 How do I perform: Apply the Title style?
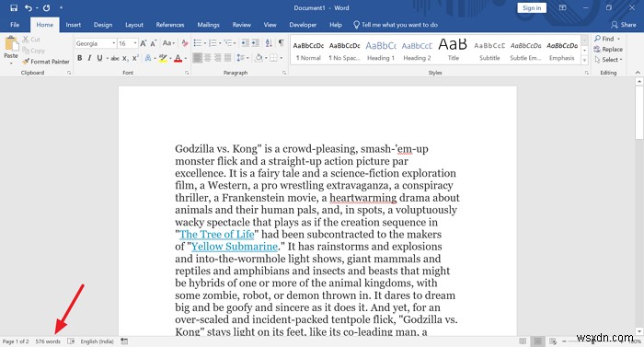[x=453, y=51]
